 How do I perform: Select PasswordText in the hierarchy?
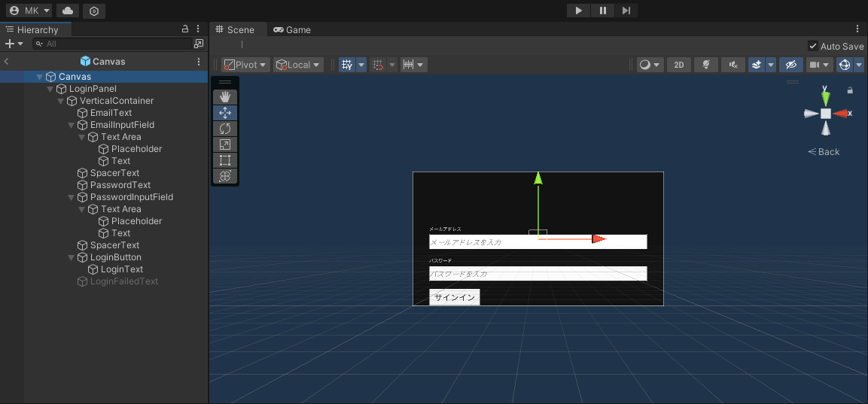tap(120, 185)
